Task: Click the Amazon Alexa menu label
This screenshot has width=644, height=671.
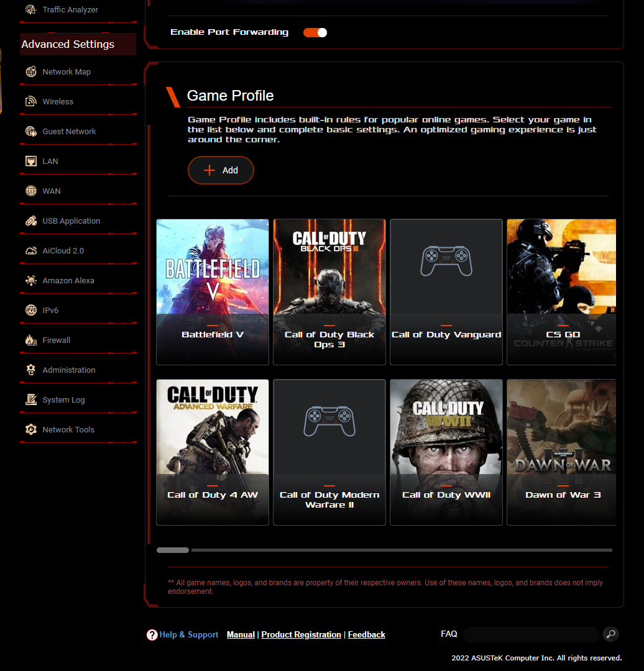Action: (x=68, y=281)
